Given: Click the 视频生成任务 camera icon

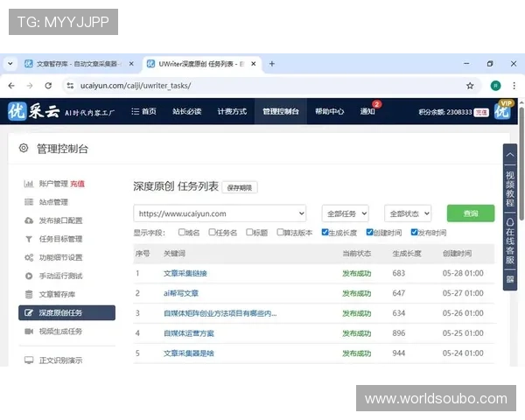Looking at the screenshot, I should click(29, 332).
